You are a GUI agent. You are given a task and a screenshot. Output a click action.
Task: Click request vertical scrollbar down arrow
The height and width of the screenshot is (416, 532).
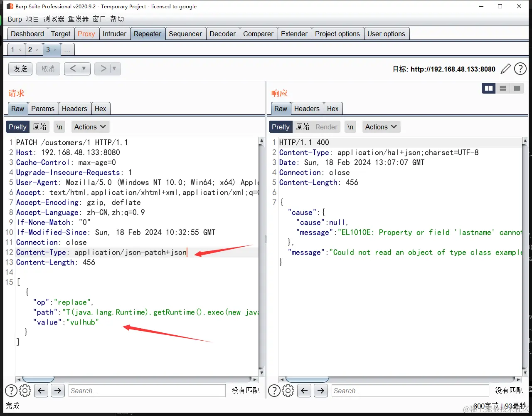261,373
